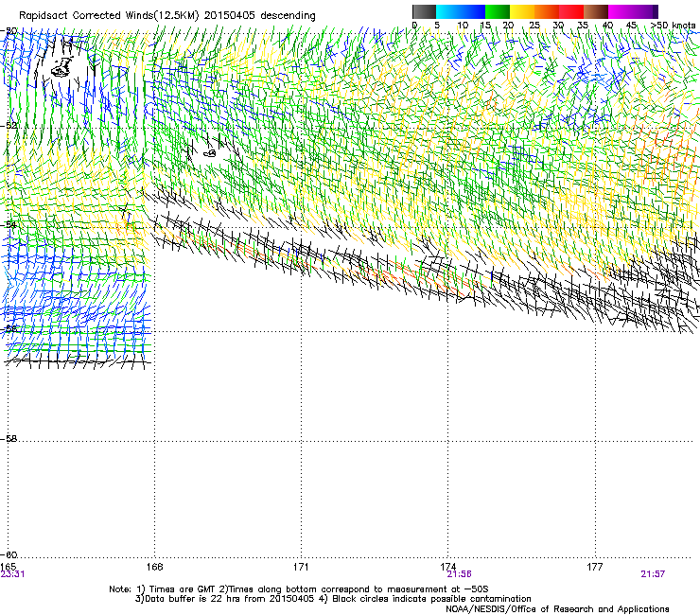The image size is (700, 615).
Task: Click the '-58' latitude axis label
Action: point(9,439)
